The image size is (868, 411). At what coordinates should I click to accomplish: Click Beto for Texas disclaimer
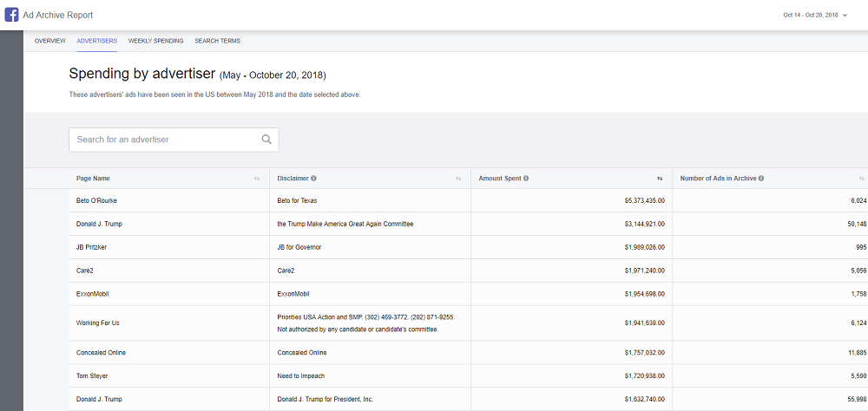[x=297, y=201]
